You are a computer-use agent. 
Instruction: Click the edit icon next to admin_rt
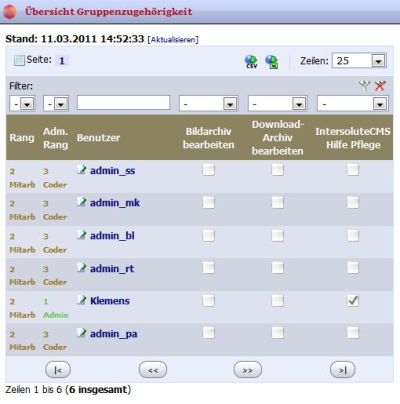pyautogui.click(x=81, y=267)
